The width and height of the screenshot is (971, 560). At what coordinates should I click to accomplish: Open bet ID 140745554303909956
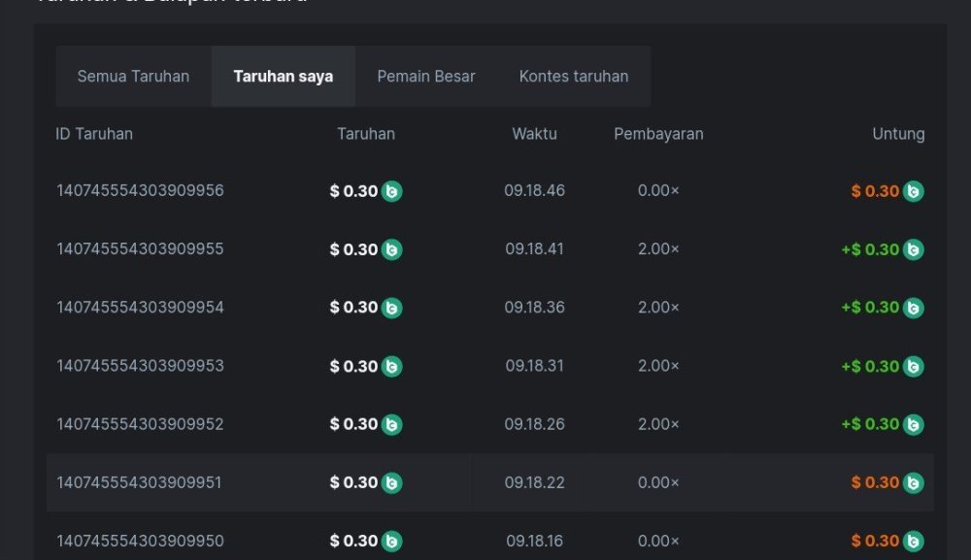[140, 190]
